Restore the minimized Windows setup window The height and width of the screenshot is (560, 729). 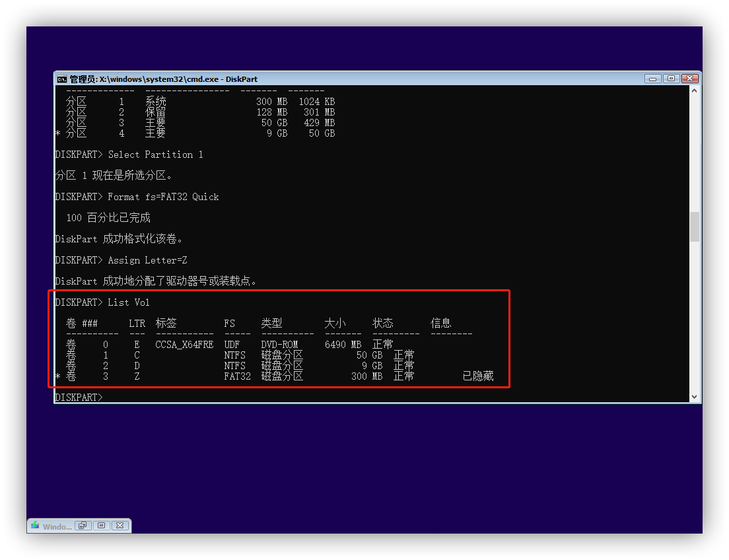point(83,526)
